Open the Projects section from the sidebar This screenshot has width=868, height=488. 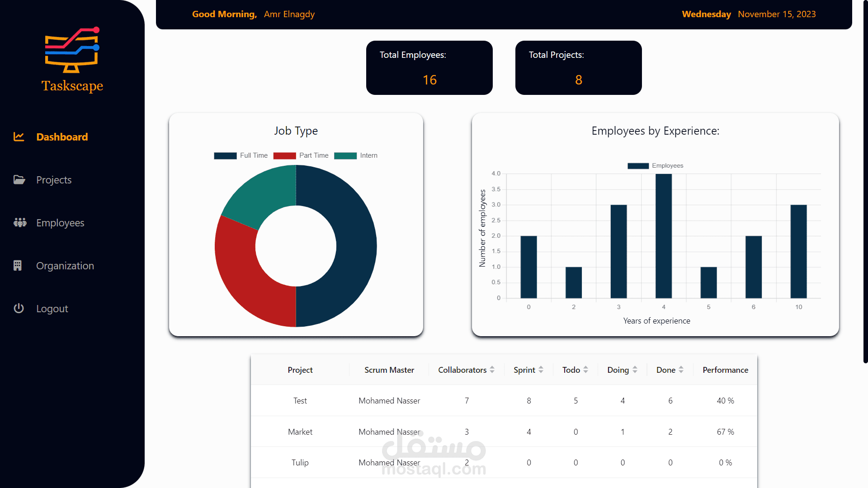click(54, 179)
